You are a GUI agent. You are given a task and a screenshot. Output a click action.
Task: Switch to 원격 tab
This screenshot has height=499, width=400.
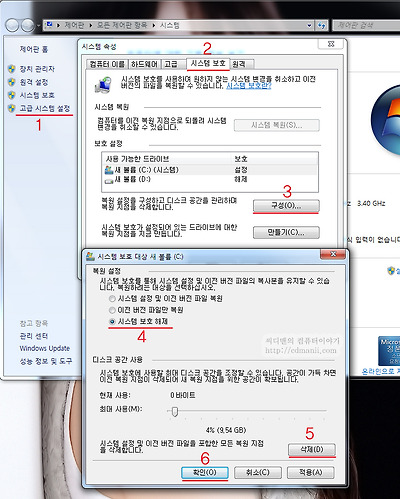pos(243,64)
